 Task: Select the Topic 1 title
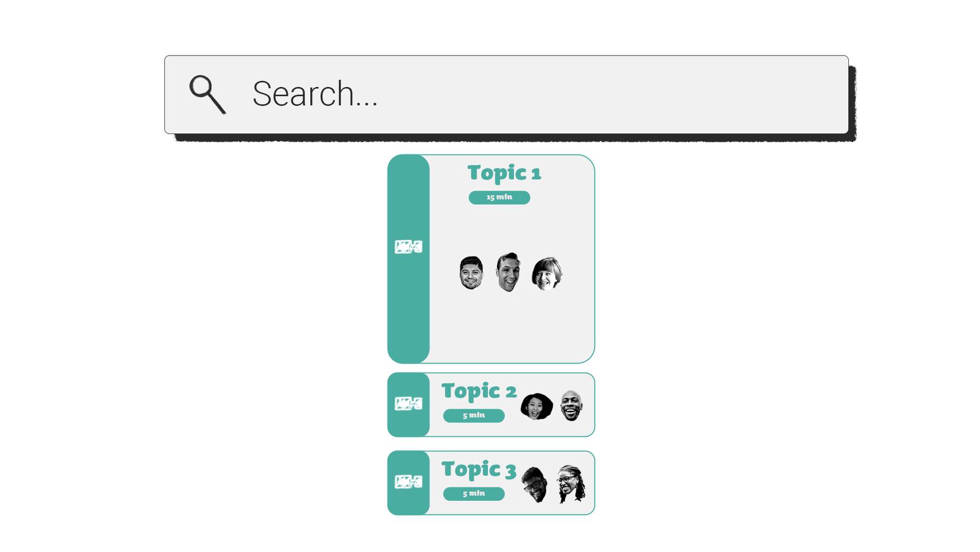[x=504, y=173]
